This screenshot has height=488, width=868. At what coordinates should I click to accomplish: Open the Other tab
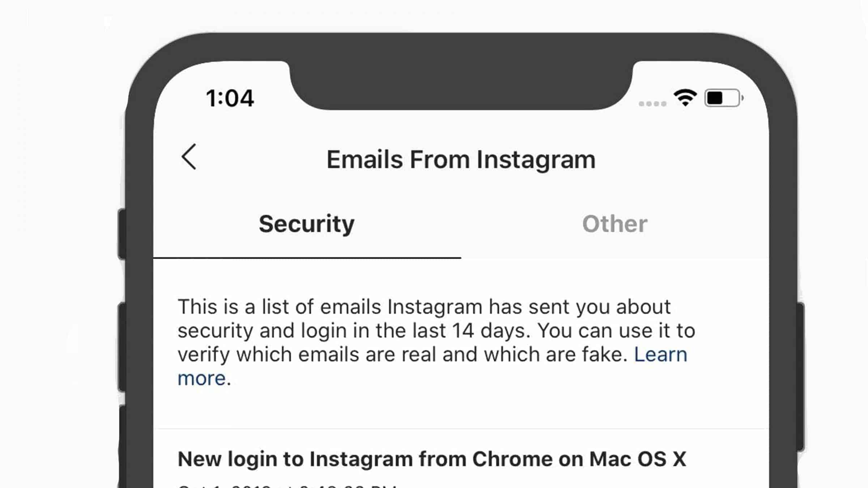tap(614, 224)
